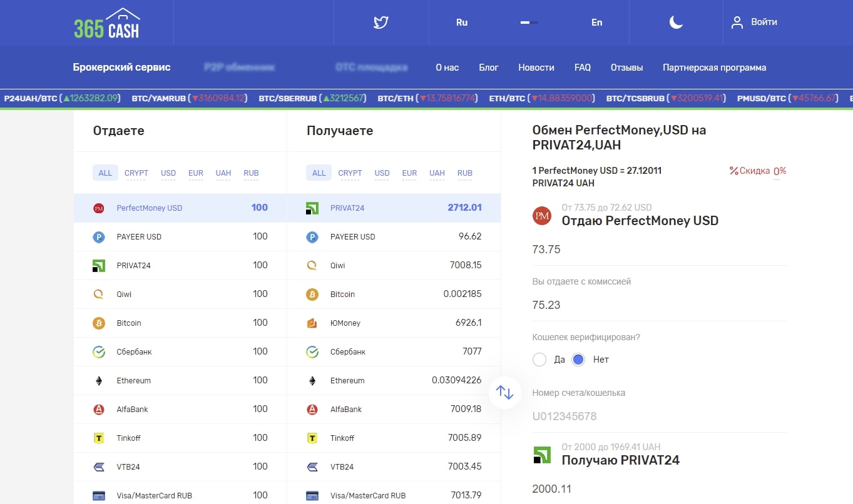Viewport: 853px width, 504px height.
Task: Click Войти to log in
Action: (764, 22)
